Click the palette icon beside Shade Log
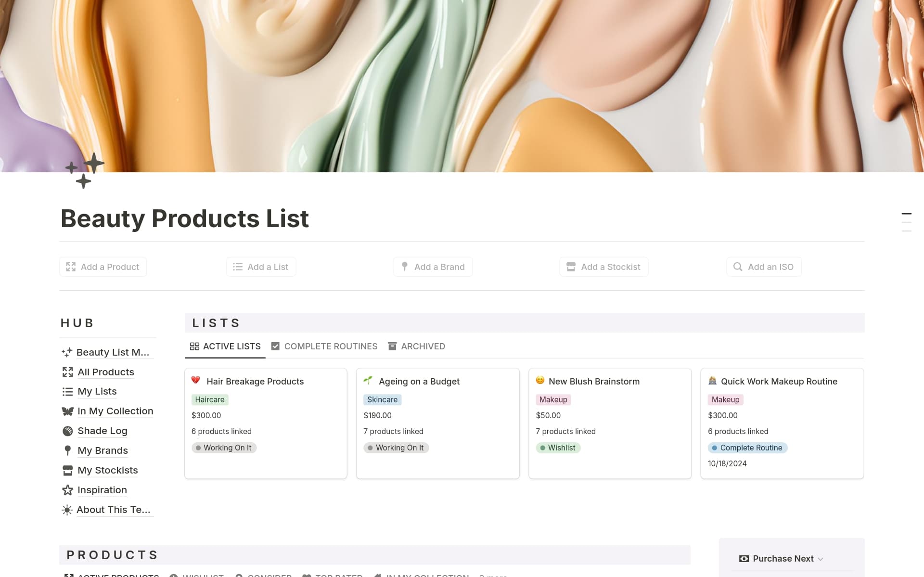The width and height of the screenshot is (924, 577). (68, 431)
